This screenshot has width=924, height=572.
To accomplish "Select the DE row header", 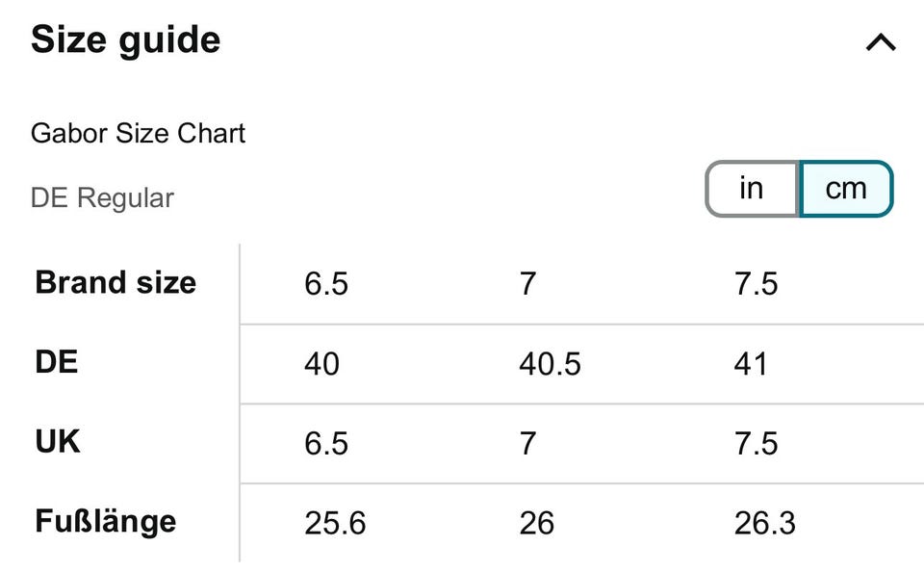I will point(57,363).
